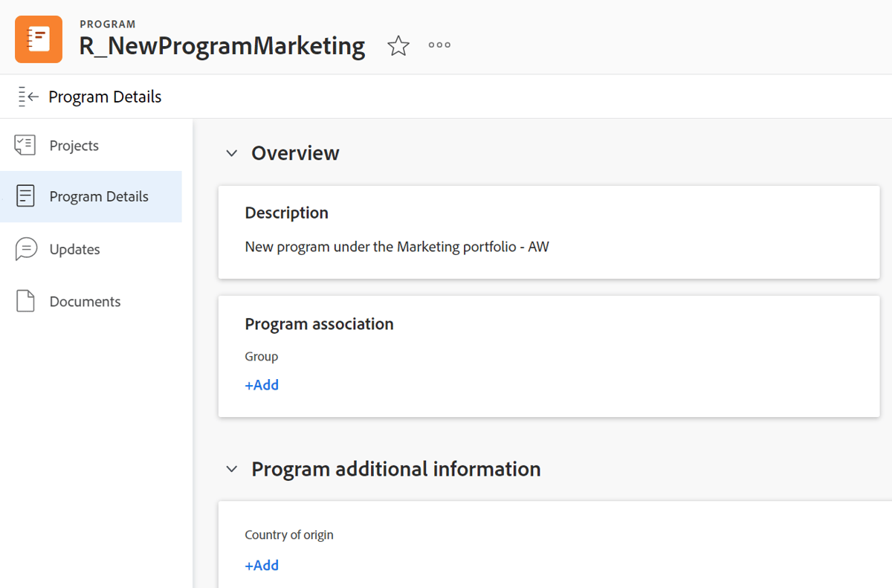This screenshot has width=892, height=588.
Task: Open the Projects page
Action: 75,145
